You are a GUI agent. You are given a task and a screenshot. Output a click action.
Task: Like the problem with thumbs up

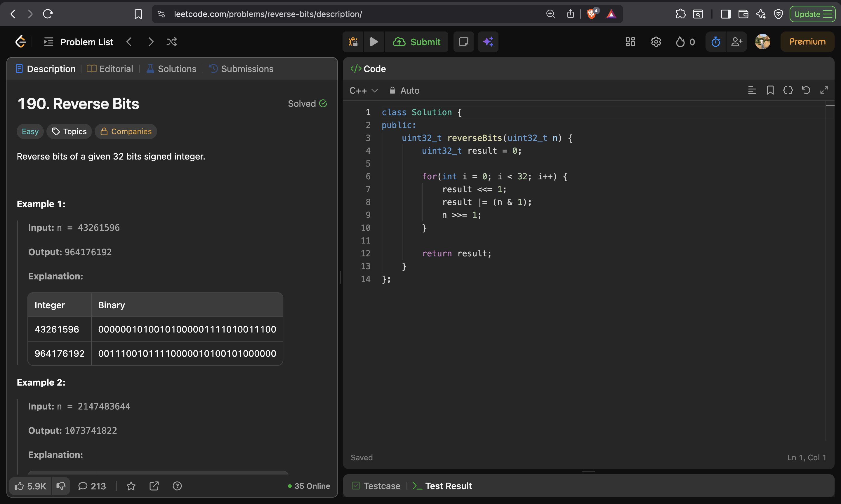click(x=30, y=486)
